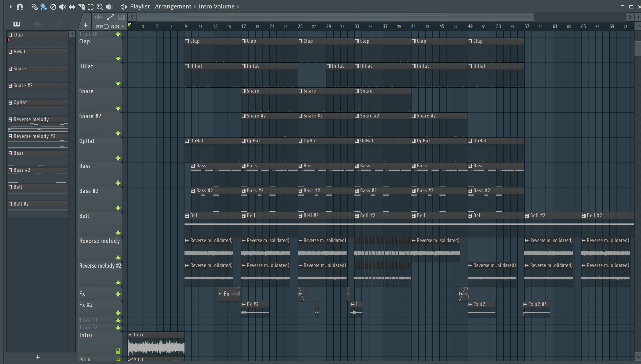
Task: Select the Fx #2 track header
Action: (x=100, y=309)
